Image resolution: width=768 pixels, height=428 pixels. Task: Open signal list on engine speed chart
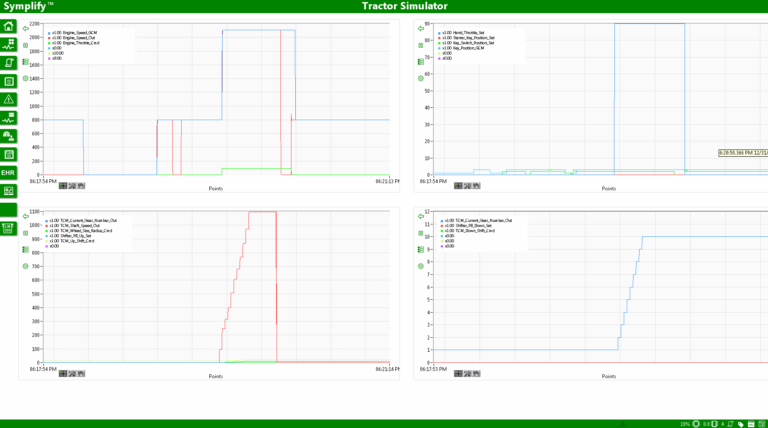click(25, 62)
